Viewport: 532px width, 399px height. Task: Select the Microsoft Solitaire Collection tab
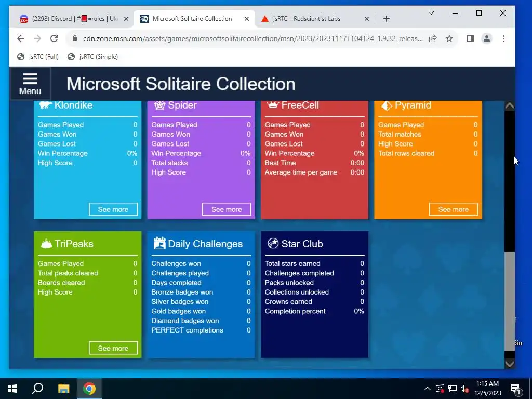[194, 19]
